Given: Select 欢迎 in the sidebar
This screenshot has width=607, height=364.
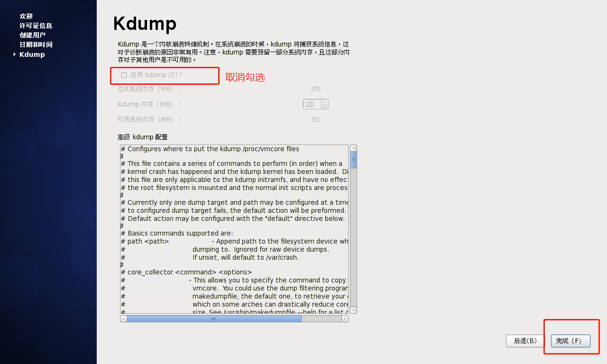Looking at the screenshot, I should [26, 16].
